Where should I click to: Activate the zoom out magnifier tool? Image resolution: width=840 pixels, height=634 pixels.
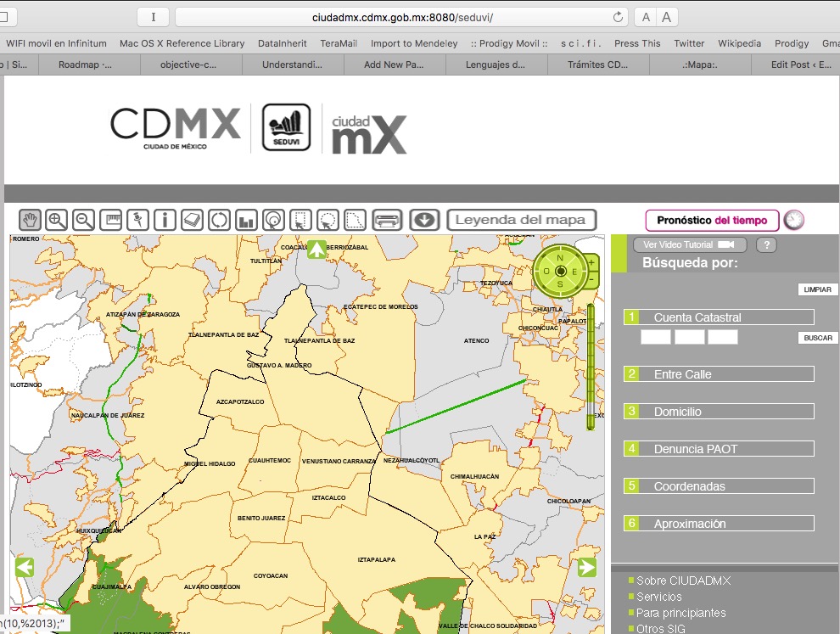pos(84,220)
